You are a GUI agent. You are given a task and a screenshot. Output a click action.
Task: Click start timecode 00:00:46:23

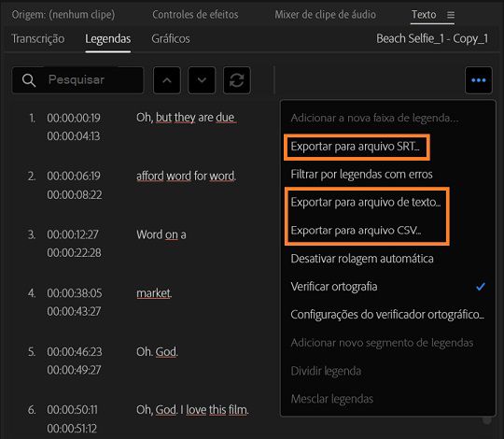pyautogui.click(x=75, y=352)
